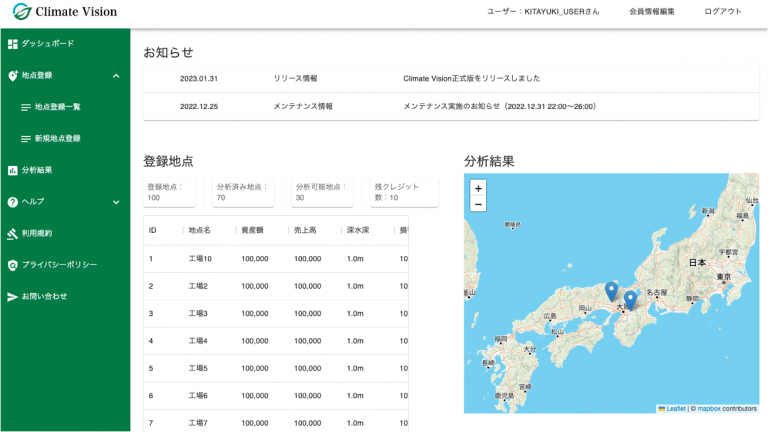The width and height of the screenshot is (768, 432).
Task: Click ログアウト in the header
Action: 722,11
